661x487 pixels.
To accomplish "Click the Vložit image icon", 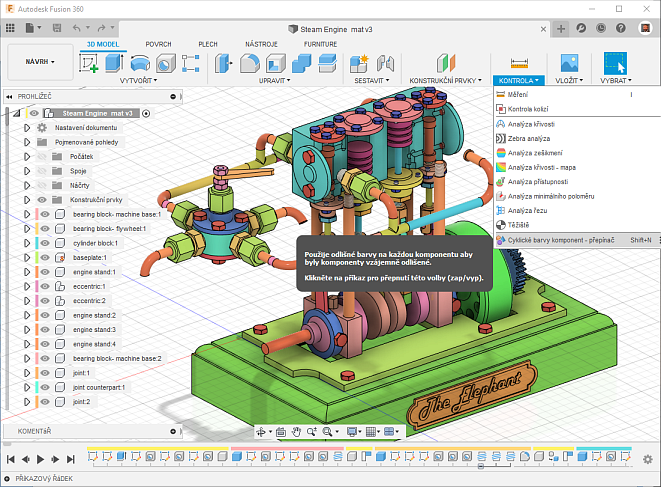I will [569, 62].
